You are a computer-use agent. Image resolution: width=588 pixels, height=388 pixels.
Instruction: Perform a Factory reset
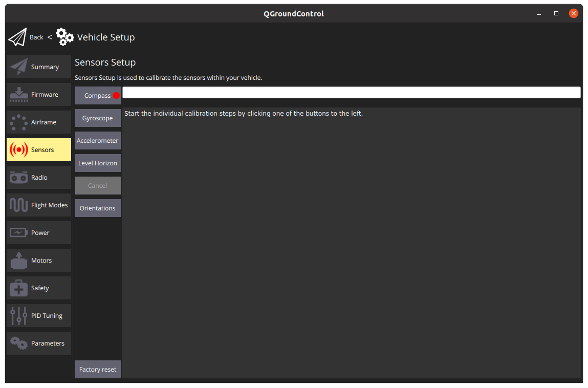[97, 369]
